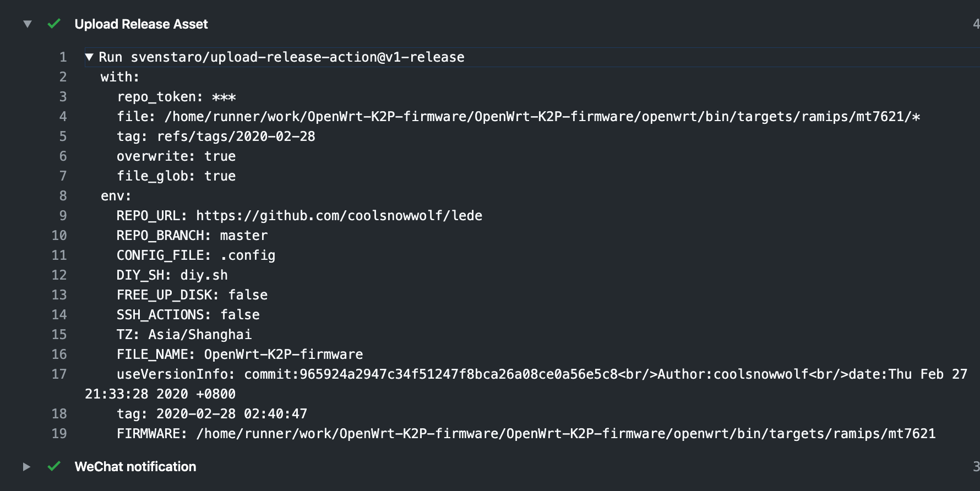Click line number 19 showing the FIRMWARE path
Image resolution: width=980 pixels, height=491 pixels.
coord(58,433)
